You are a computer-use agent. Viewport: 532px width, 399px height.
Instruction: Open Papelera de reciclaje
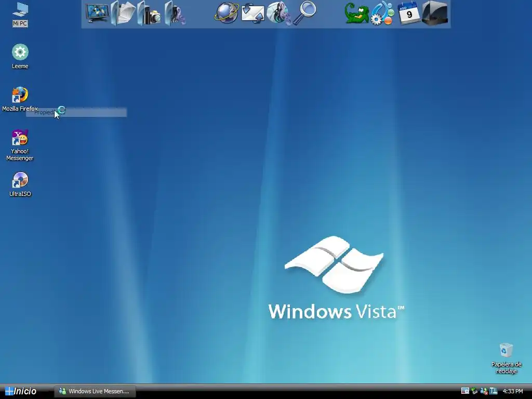(506, 358)
